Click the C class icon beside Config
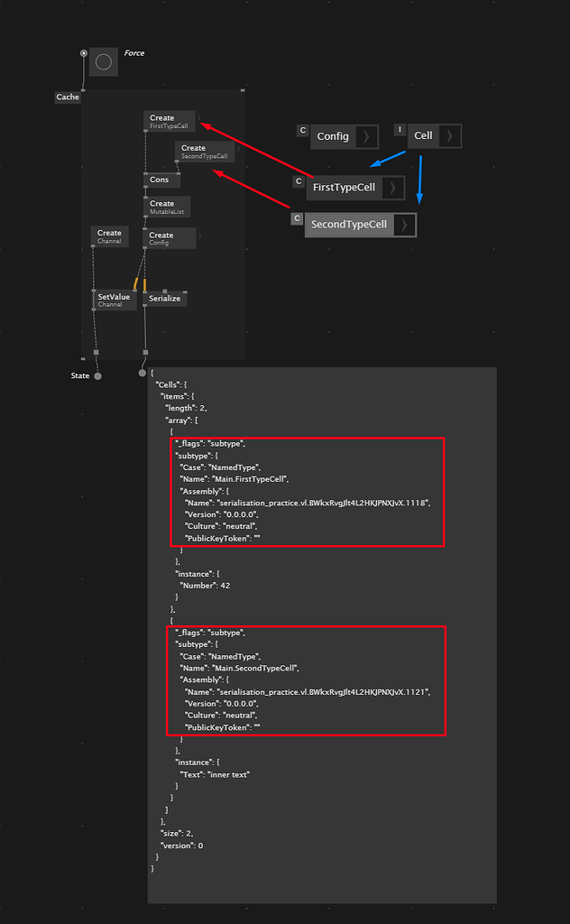Image resolution: width=570 pixels, height=924 pixels. pyautogui.click(x=303, y=131)
